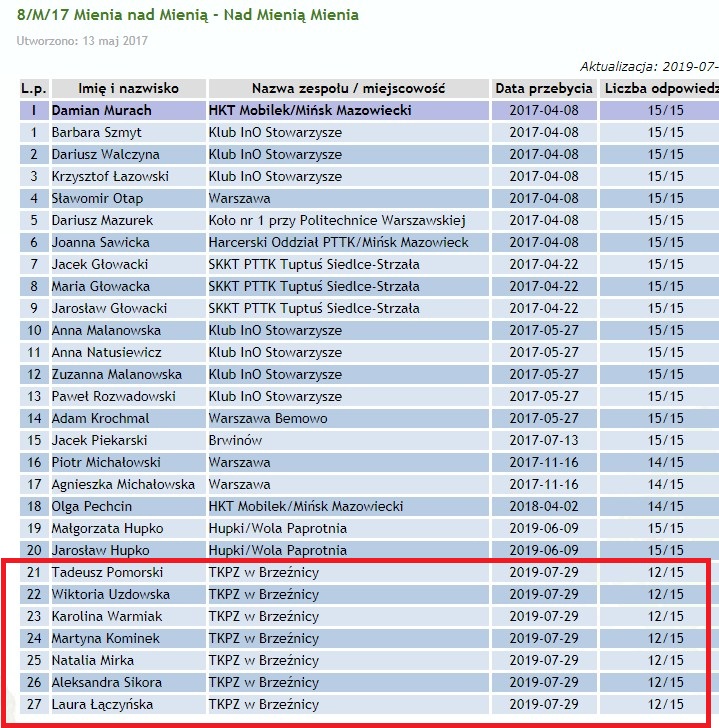Screen dimensions: 719x728
Task: Select the name Zuzanna Malanowska
Action: point(117,374)
